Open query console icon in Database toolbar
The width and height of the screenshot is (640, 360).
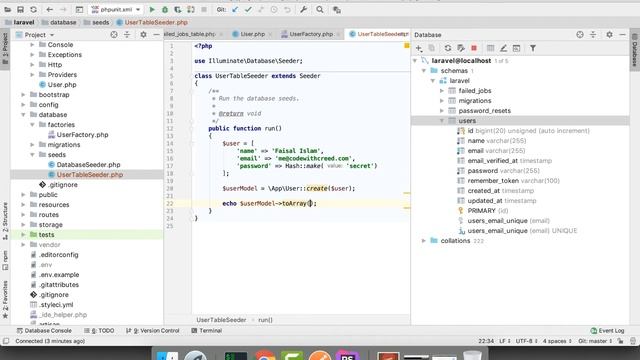coord(516,48)
